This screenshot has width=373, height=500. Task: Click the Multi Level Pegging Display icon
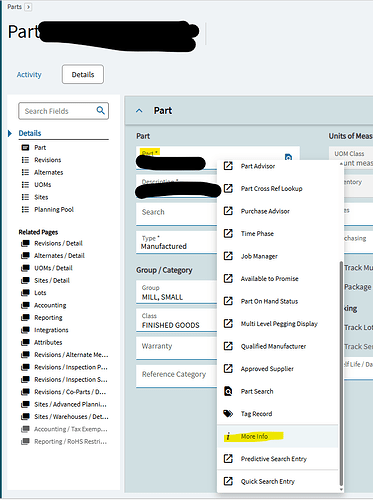click(228, 323)
